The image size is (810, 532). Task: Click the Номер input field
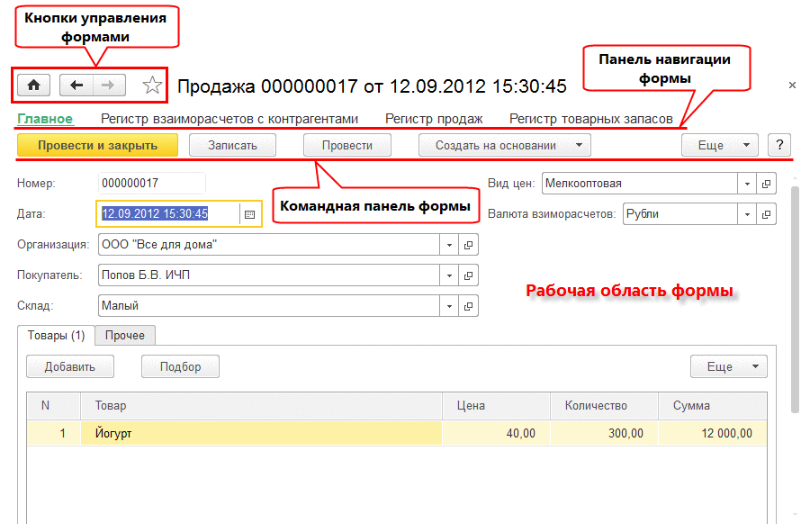pyautogui.click(x=152, y=184)
